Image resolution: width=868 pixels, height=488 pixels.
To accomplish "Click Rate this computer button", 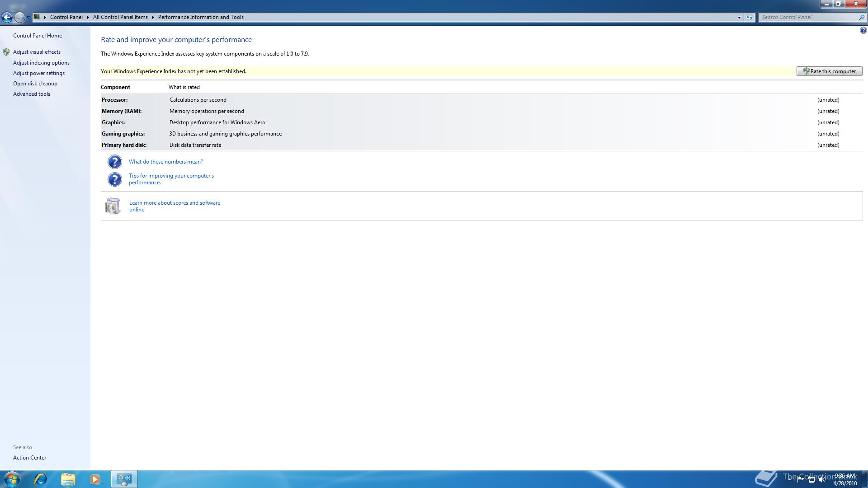I will (829, 71).
